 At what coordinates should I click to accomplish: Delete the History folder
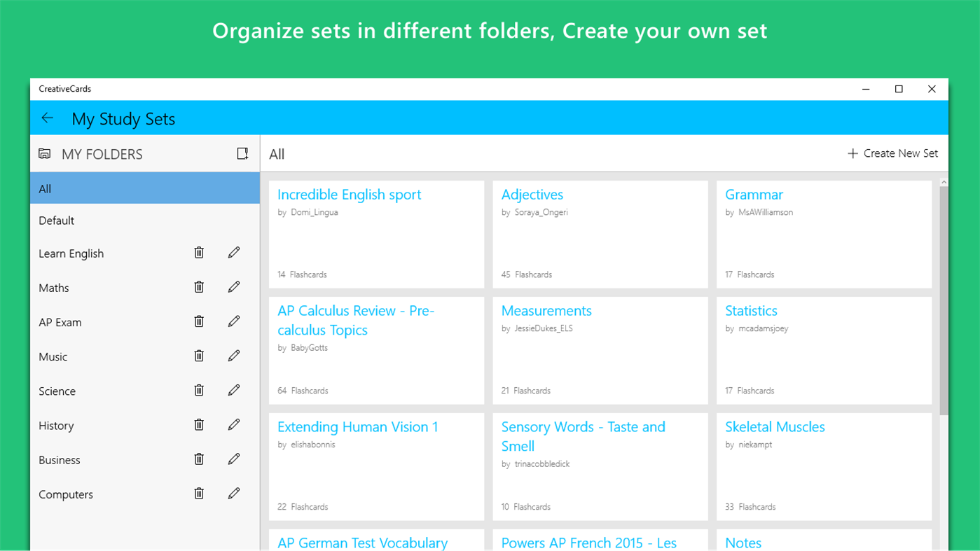(199, 424)
